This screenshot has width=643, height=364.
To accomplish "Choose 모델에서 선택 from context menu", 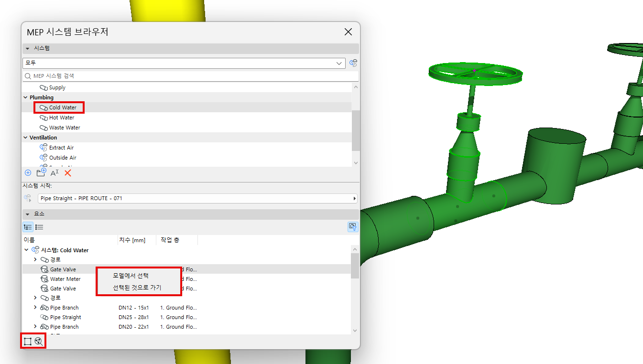I will [x=131, y=276].
